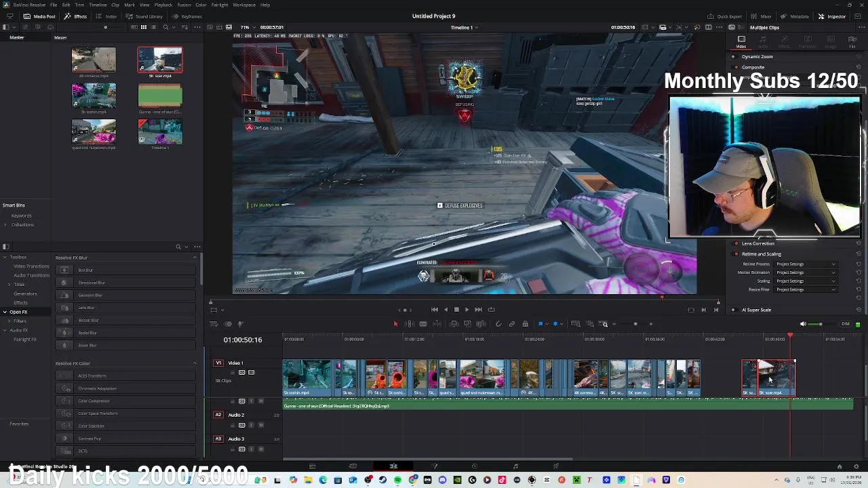Click the Quick Export button
Viewport: 868px width, 488px height.
point(725,16)
